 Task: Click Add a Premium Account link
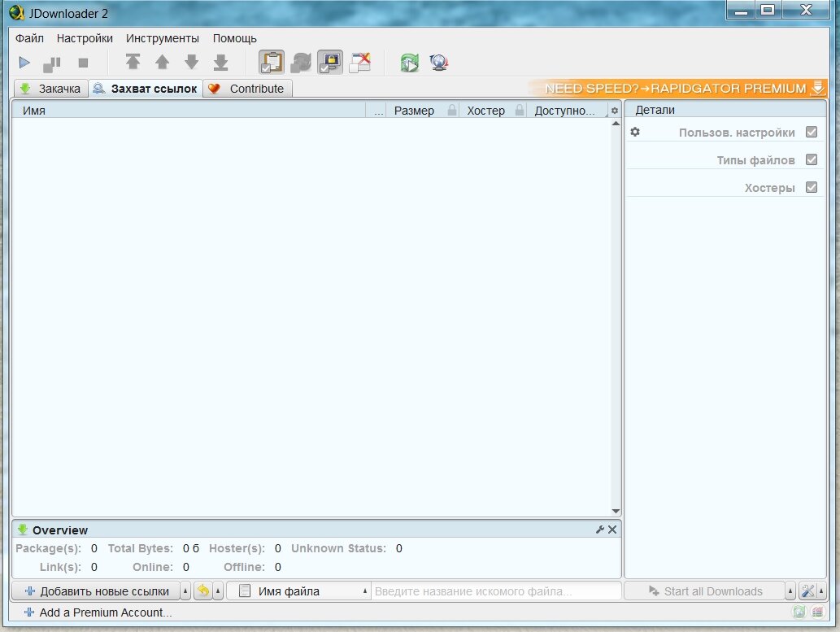pos(98,612)
